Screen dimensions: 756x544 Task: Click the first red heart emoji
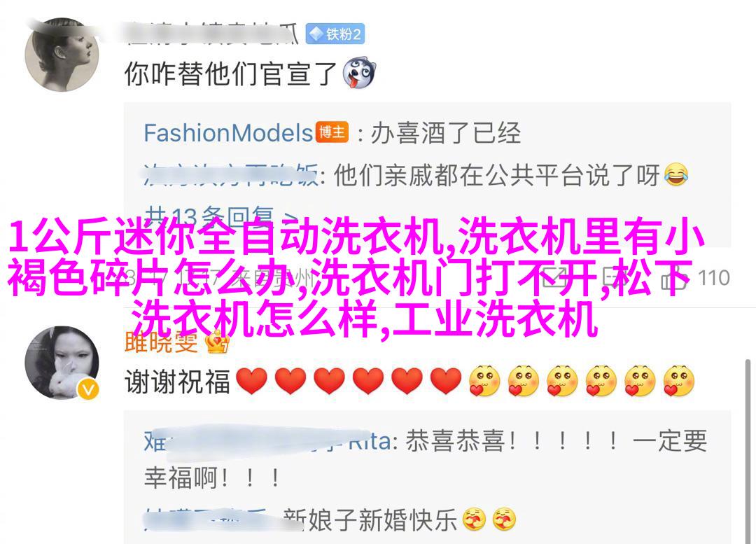251,381
